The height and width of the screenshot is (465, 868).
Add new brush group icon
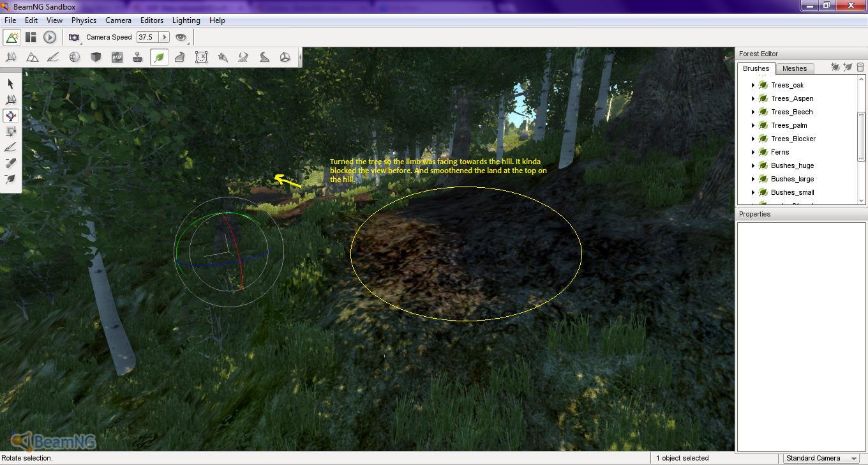click(835, 67)
